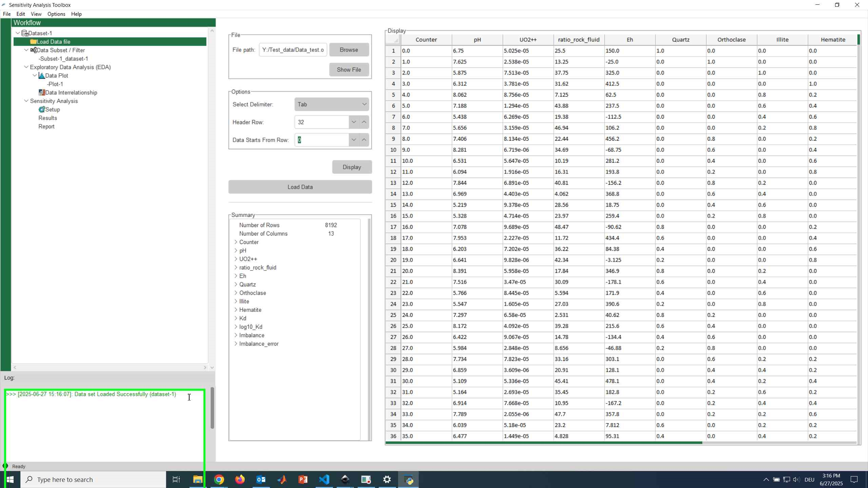Expand the Eh summary entry
868x488 pixels.
(x=236, y=276)
